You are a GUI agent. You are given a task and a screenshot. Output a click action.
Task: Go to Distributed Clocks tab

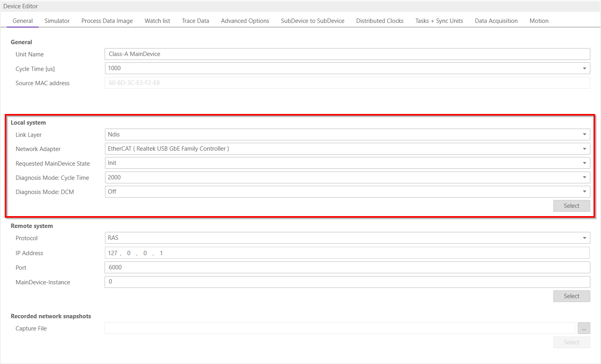tap(380, 21)
